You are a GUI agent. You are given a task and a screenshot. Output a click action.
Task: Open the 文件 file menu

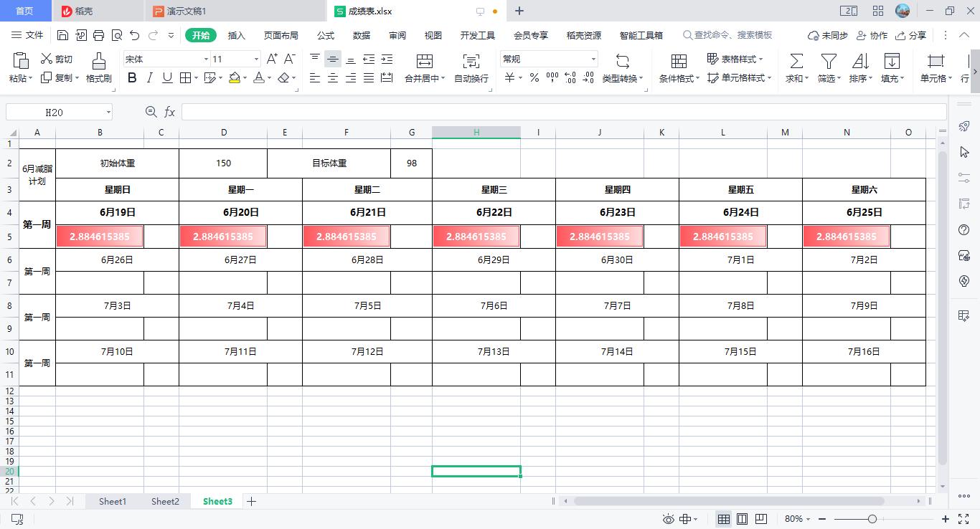[x=28, y=35]
